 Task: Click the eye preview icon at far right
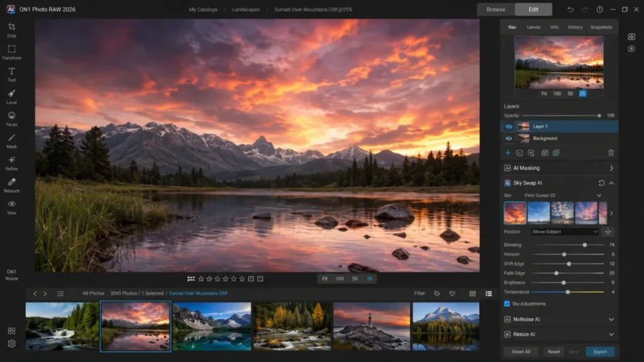[x=631, y=49]
